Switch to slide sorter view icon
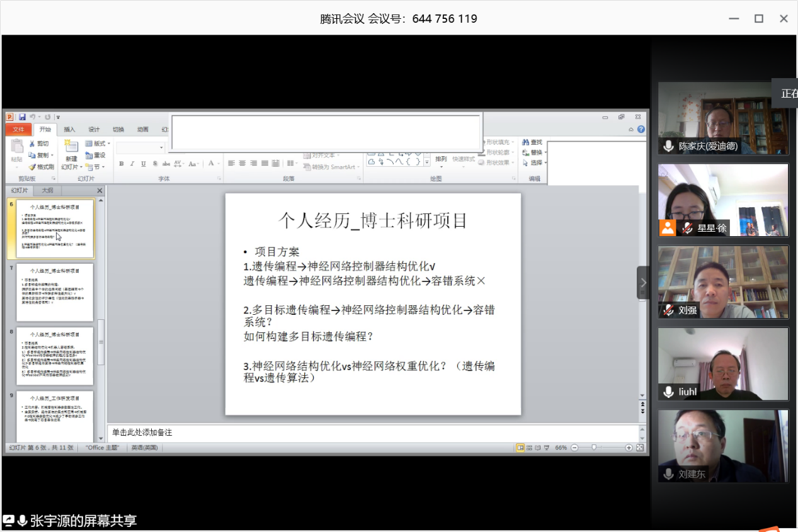The height and width of the screenshot is (532, 798). [x=530, y=448]
